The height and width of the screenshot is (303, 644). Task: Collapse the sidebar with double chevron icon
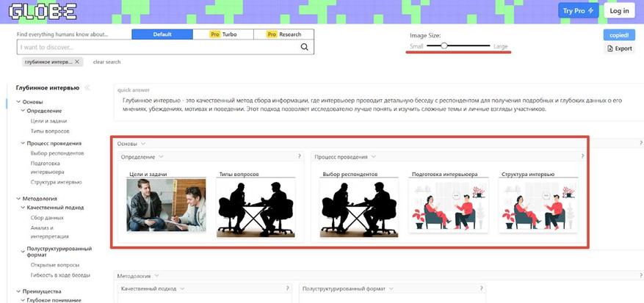pyautogui.click(x=87, y=87)
